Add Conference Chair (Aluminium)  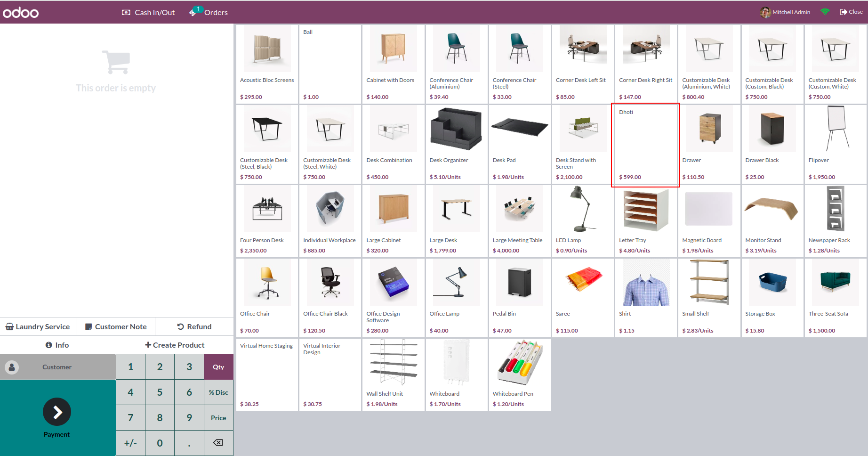tap(457, 64)
